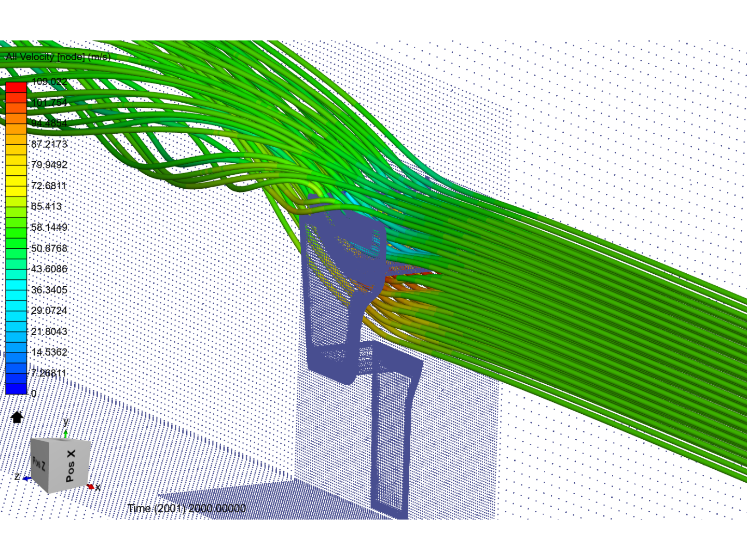This screenshot has height=560, width=747.
Task: Click the legend value 43.6086
Action: [49, 269]
